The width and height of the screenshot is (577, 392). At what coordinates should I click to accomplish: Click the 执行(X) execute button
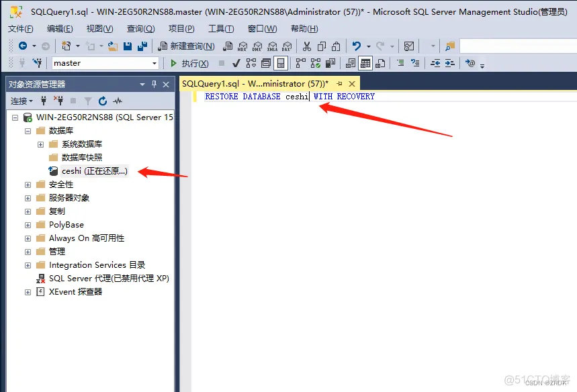click(189, 63)
